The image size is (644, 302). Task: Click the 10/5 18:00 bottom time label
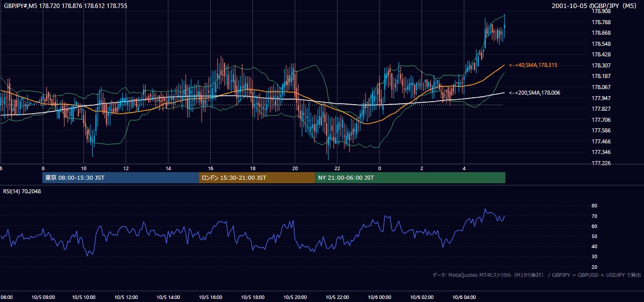point(253,297)
